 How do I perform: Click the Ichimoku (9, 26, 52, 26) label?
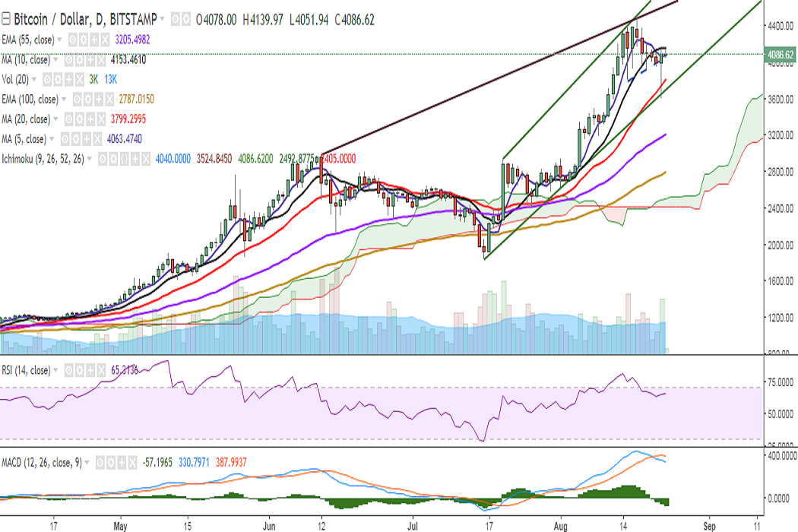tap(43, 159)
